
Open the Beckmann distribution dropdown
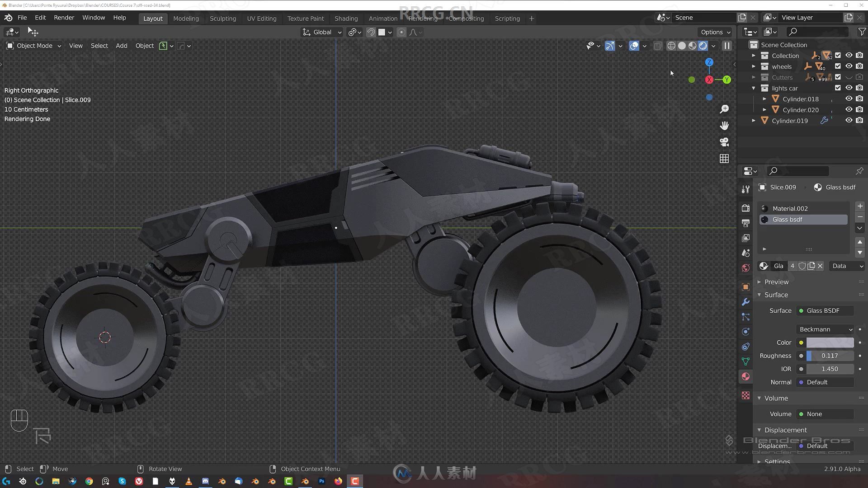point(826,329)
